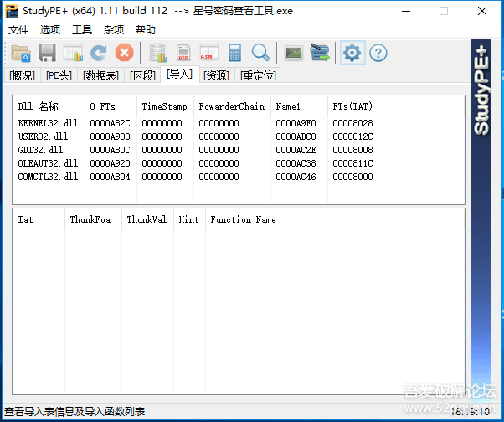Open the 帮助 menu

(x=146, y=30)
